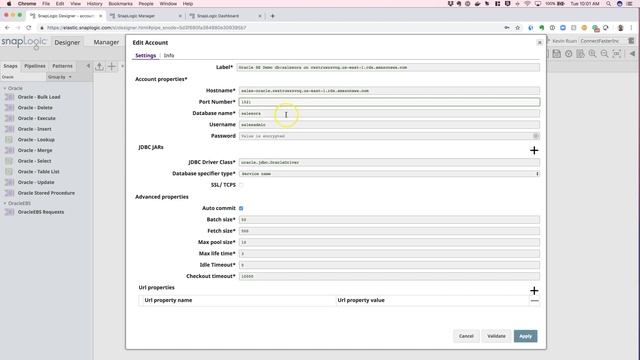
Task: Click the Apply button
Action: point(525,336)
